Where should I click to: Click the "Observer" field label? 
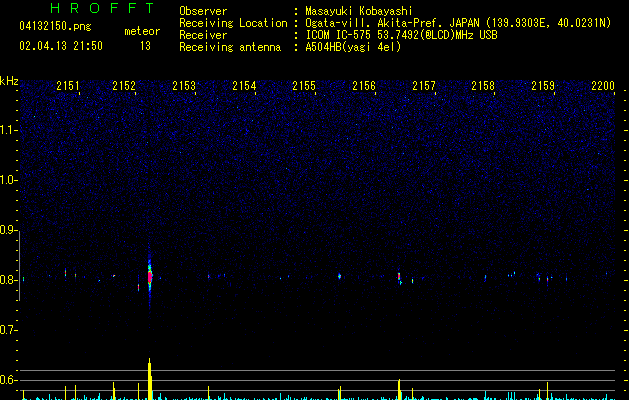point(203,11)
